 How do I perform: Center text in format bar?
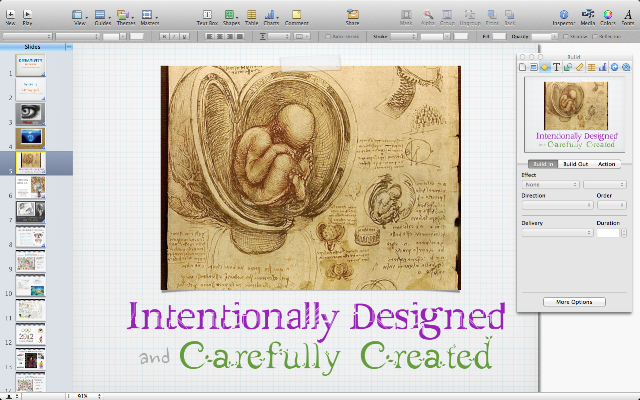click(x=220, y=37)
